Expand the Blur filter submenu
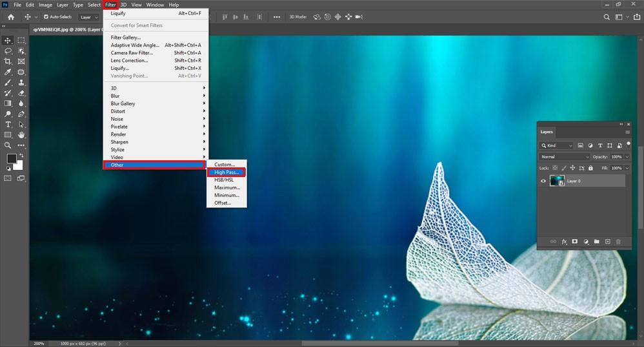This screenshot has height=347, width=644. pos(156,96)
